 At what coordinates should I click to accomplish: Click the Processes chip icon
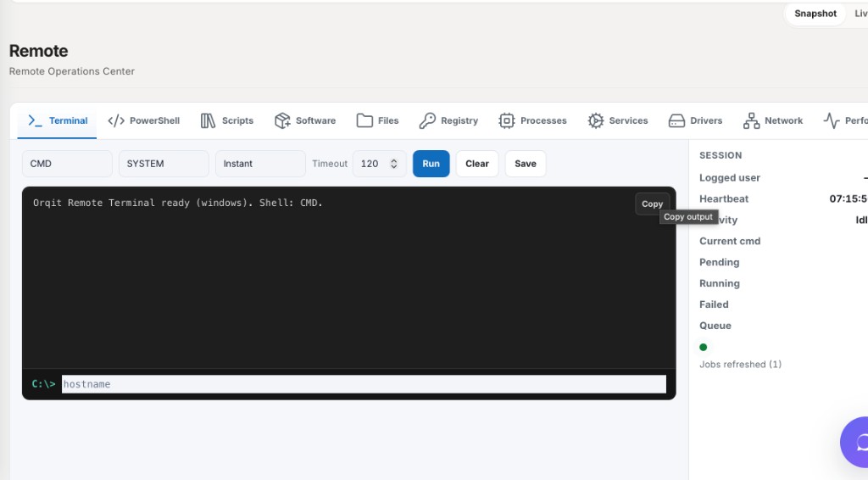point(507,120)
